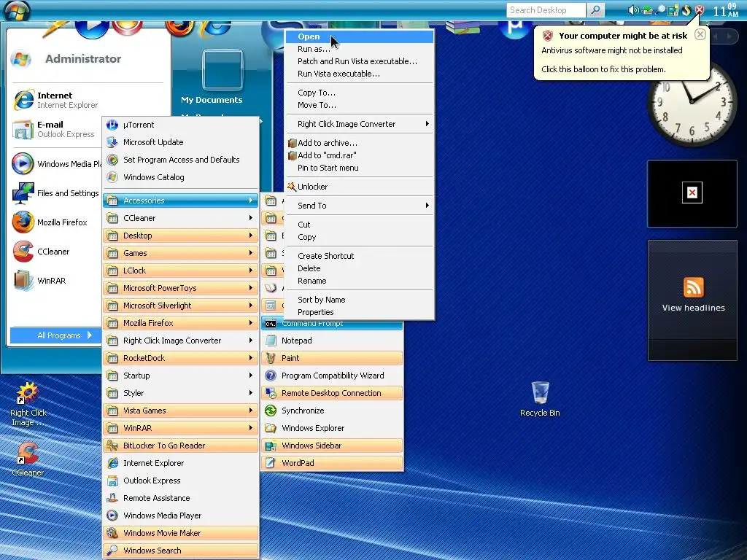The width and height of the screenshot is (747, 560).
Task: Select Sort by Name menu entry
Action: click(x=360, y=300)
